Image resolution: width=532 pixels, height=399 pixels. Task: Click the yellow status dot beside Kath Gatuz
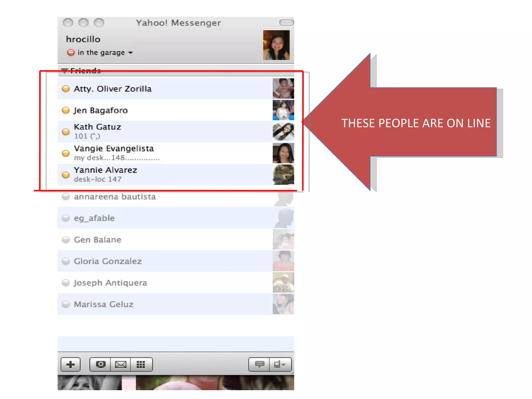coord(66,132)
